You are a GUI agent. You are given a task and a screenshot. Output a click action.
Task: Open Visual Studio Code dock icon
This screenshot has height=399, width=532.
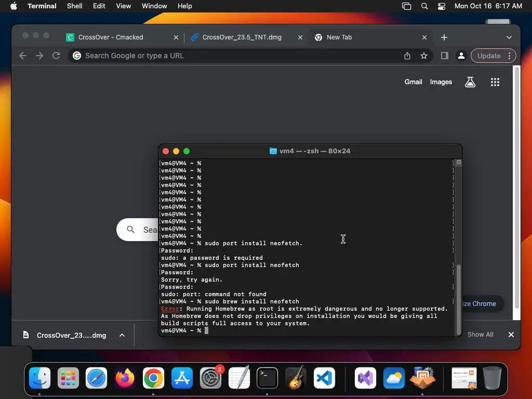[324, 378]
